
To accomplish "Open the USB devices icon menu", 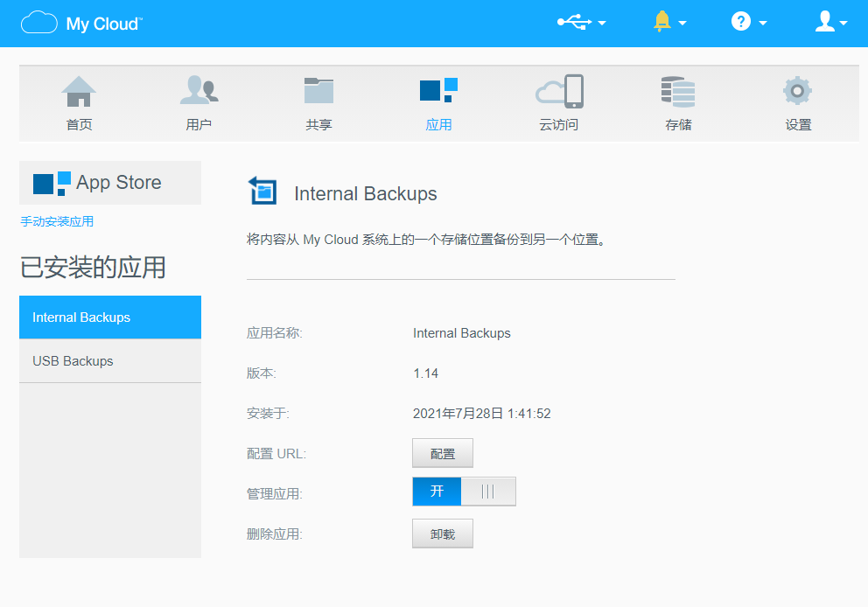I will [574, 22].
